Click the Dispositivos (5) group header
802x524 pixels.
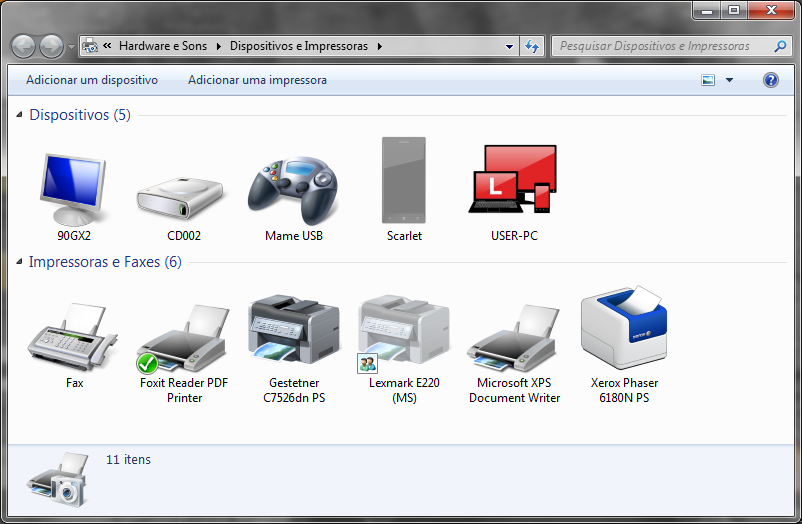[80, 115]
